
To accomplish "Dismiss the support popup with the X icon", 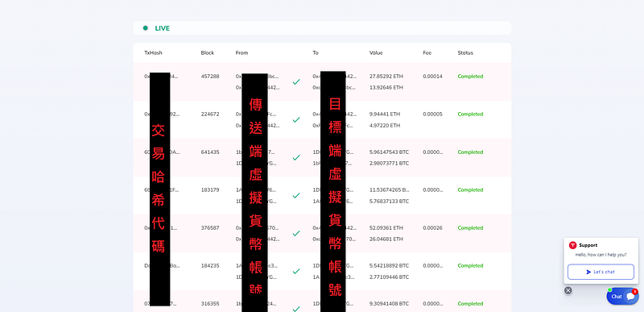I will tap(568, 290).
